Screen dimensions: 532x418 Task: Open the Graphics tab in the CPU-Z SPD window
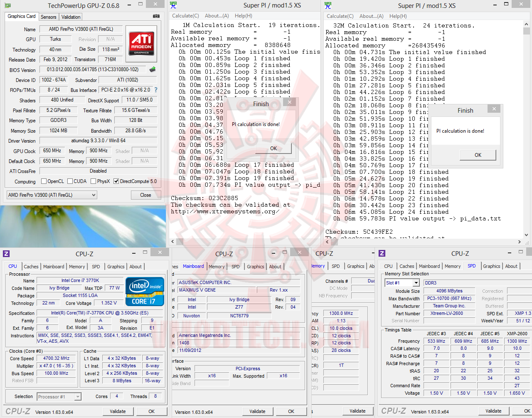492,266
